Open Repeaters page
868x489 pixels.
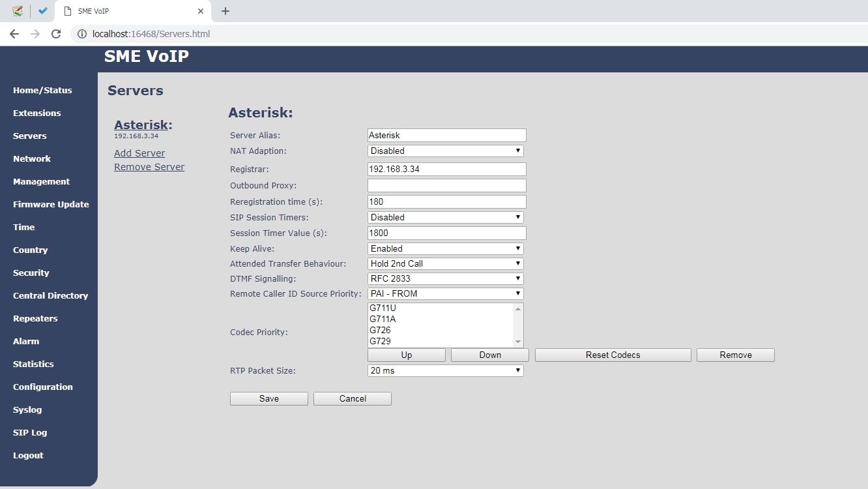pyautogui.click(x=35, y=319)
